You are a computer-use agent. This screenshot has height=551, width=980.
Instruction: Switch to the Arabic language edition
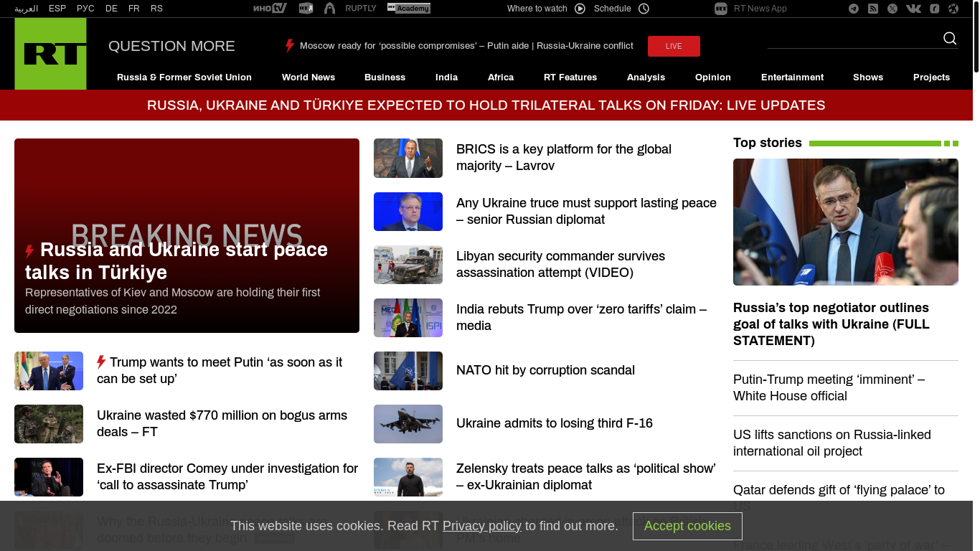pos(27,9)
